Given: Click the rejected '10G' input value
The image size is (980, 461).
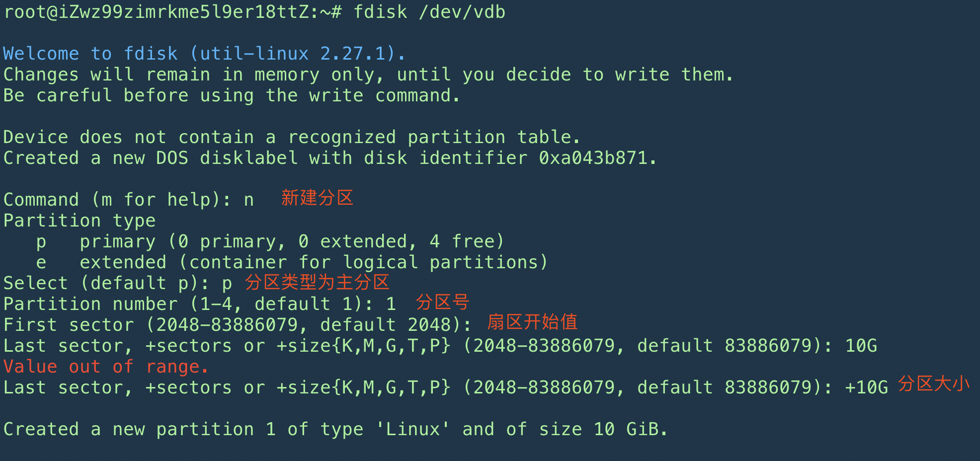Looking at the screenshot, I should tap(861, 346).
